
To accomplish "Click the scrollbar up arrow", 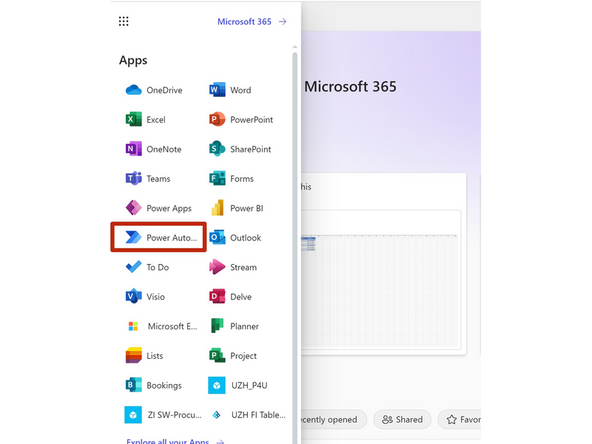I will [294, 47].
